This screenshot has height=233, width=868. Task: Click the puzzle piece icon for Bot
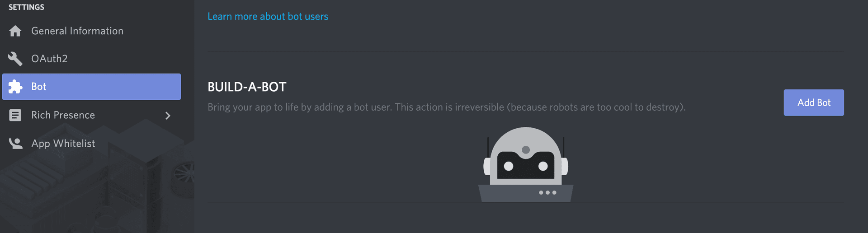(x=15, y=87)
